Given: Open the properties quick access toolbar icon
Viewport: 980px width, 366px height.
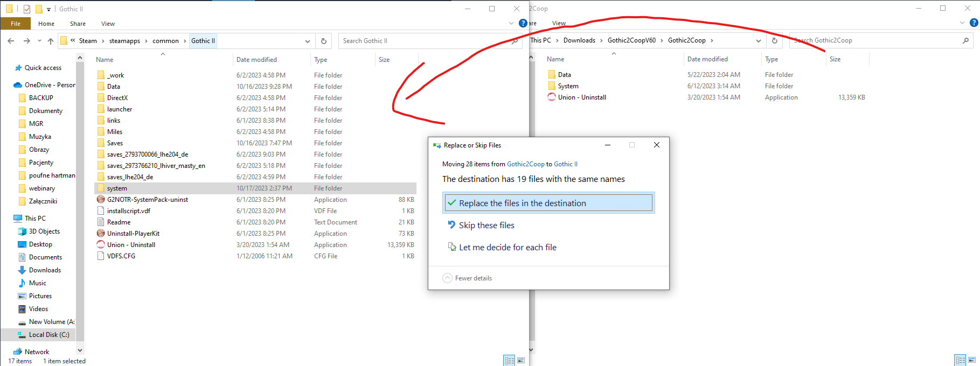Looking at the screenshot, I should pyautogui.click(x=27, y=9).
